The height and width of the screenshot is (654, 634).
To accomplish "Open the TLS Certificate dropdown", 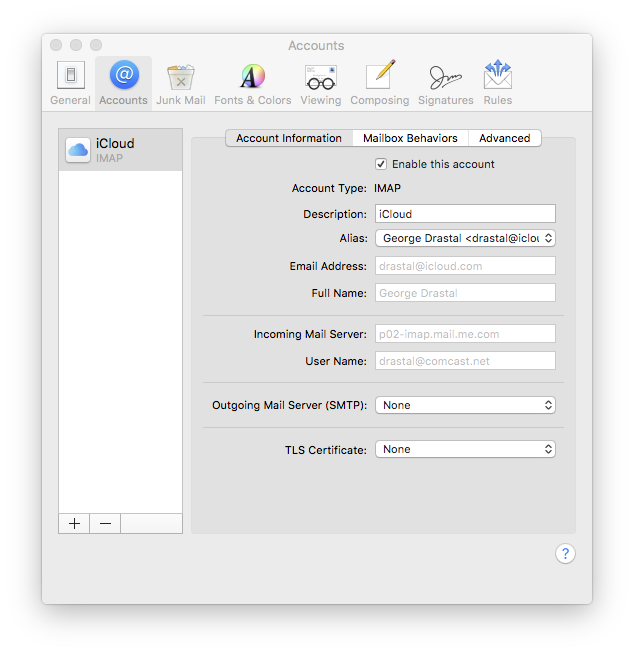I will [x=465, y=449].
